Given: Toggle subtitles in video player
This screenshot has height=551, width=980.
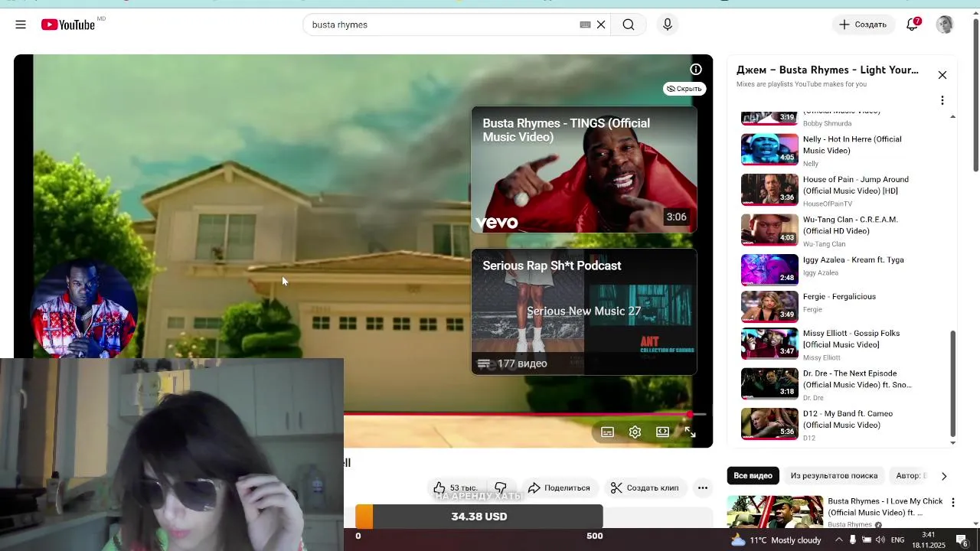Looking at the screenshot, I should [x=607, y=432].
